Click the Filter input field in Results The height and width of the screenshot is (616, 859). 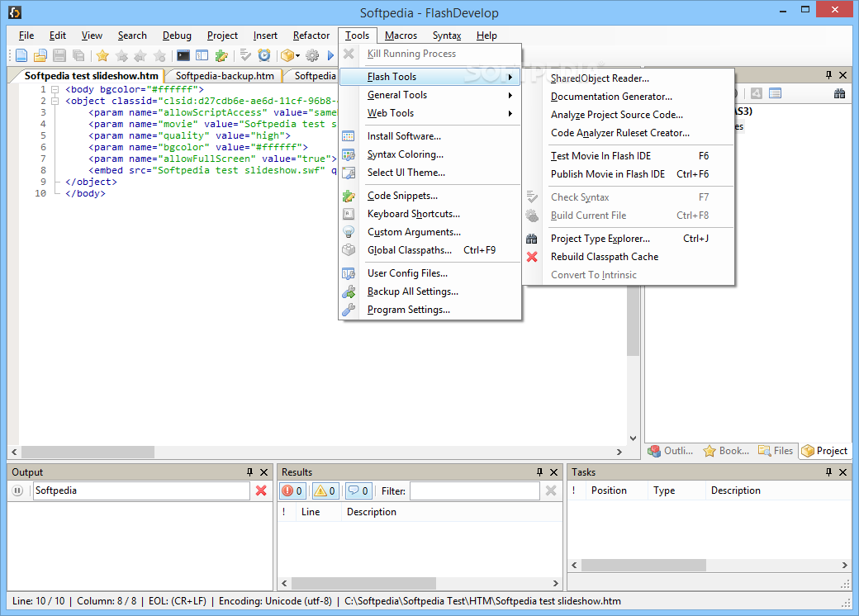tap(474, 490)
